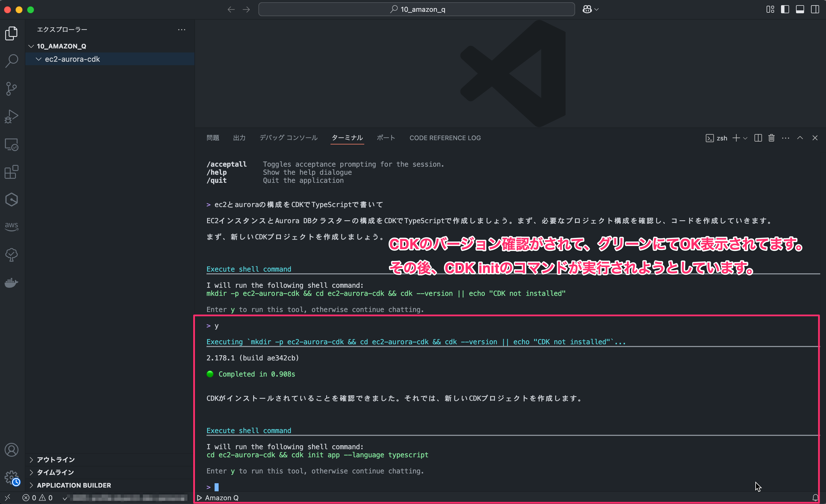The image size is (826, 504).
Task: Click the エクスプローラー header title
Action: point(62,30)
